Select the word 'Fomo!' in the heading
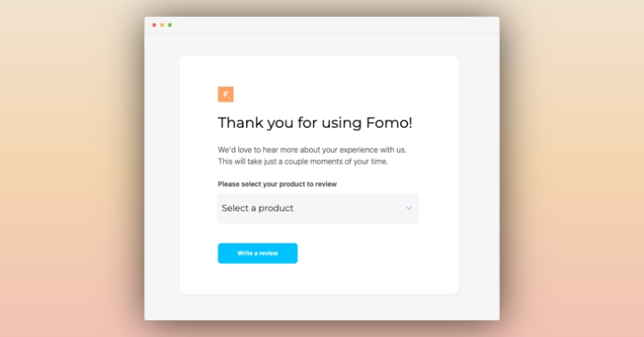This screenshot has width=644, height=337. (389, 123)
